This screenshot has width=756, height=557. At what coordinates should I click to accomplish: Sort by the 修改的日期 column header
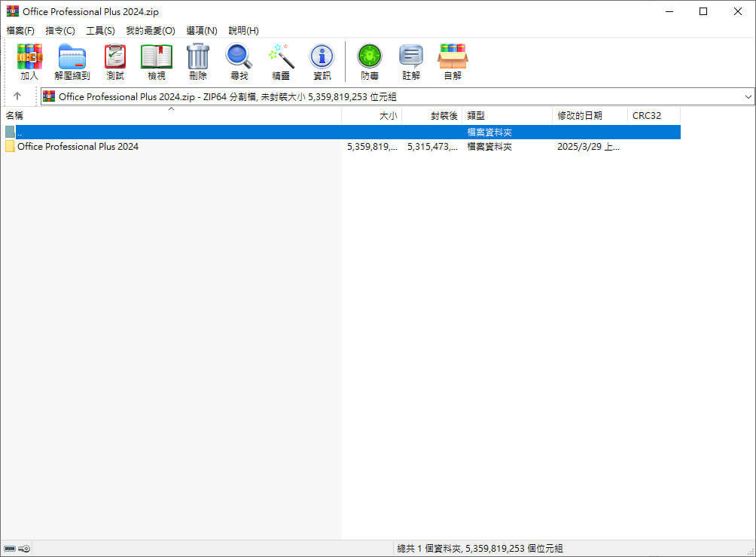coord(590,116)
